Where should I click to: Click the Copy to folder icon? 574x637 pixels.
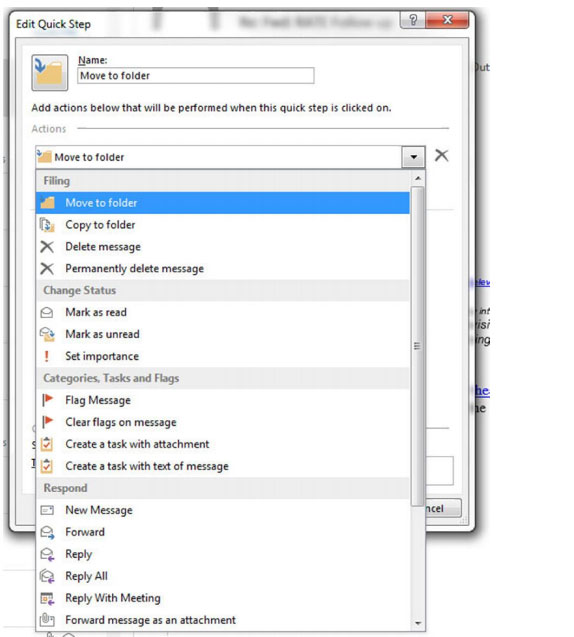pos(47,225)
